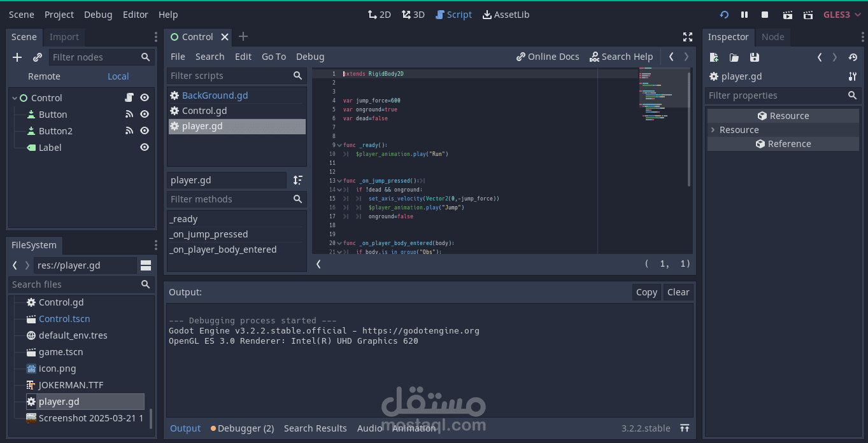Screen dimensions: 868x443
Task: Create a new resource in Inspector
Action: click(714, 57)
